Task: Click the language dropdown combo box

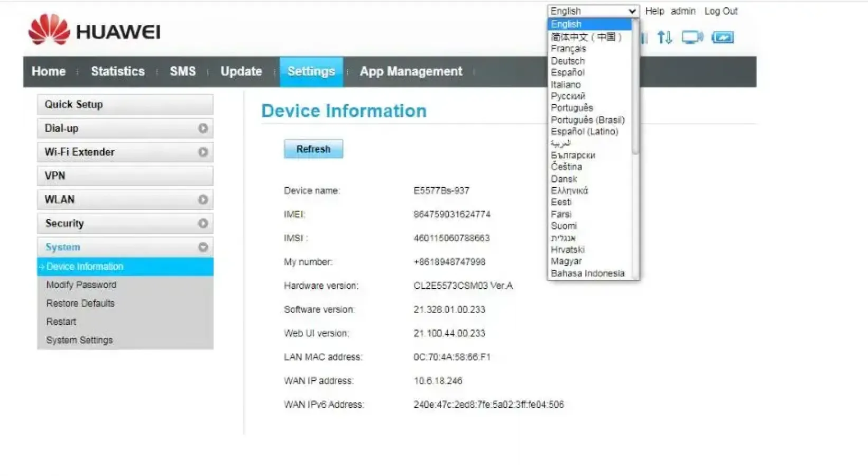Action: (x=593, y=11)
